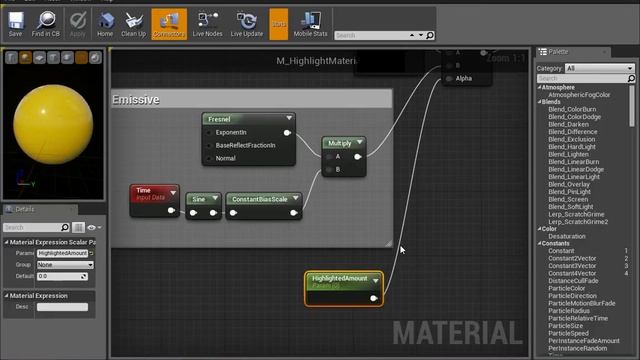Expand the ConstantBiasScale node dropdown arrow

(296, 198)
